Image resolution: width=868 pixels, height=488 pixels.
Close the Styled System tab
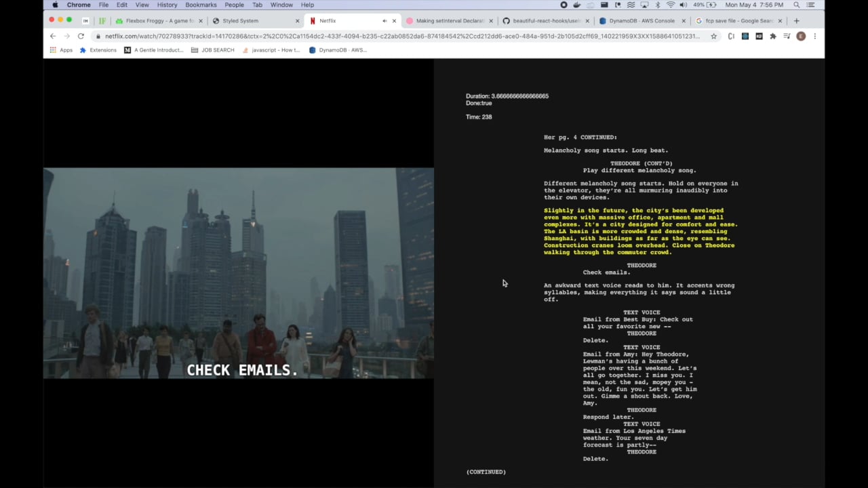(x=297, y=21)
